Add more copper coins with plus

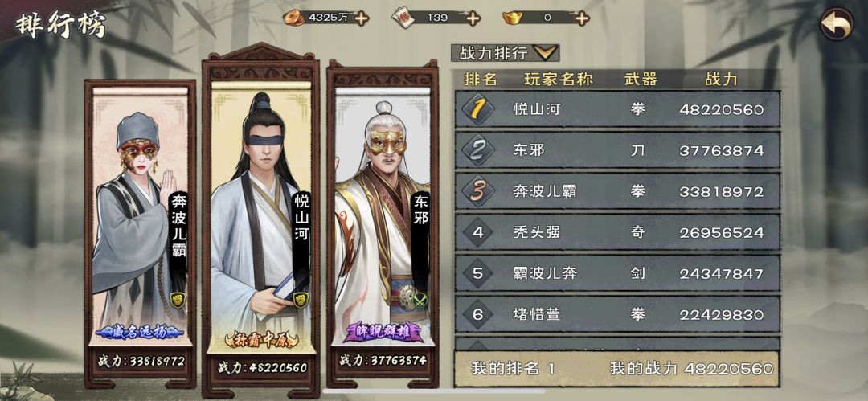click(x=362, y=18)
